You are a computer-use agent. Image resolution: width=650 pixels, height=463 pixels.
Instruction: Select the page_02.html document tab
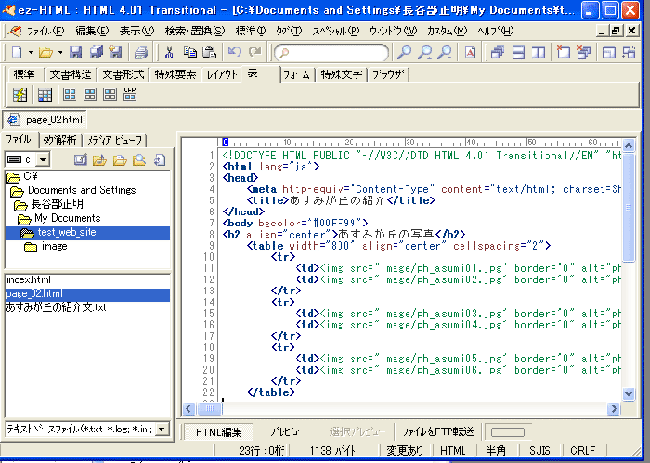47,119
